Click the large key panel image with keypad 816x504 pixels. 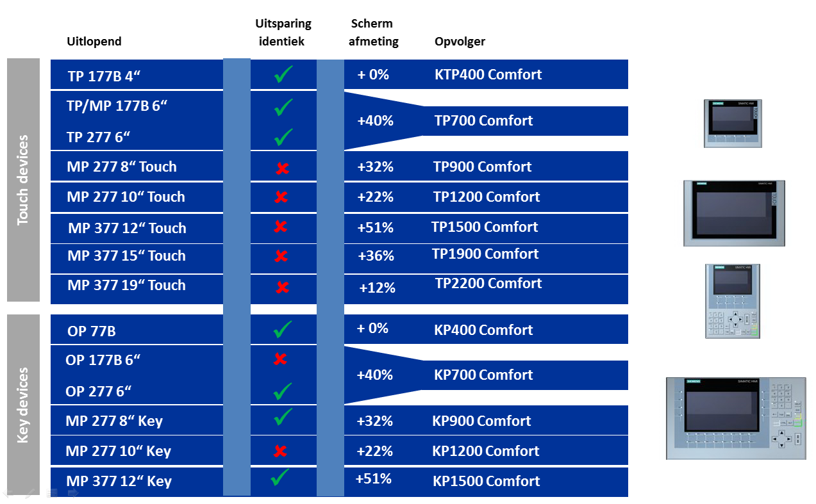pos(735,418)
